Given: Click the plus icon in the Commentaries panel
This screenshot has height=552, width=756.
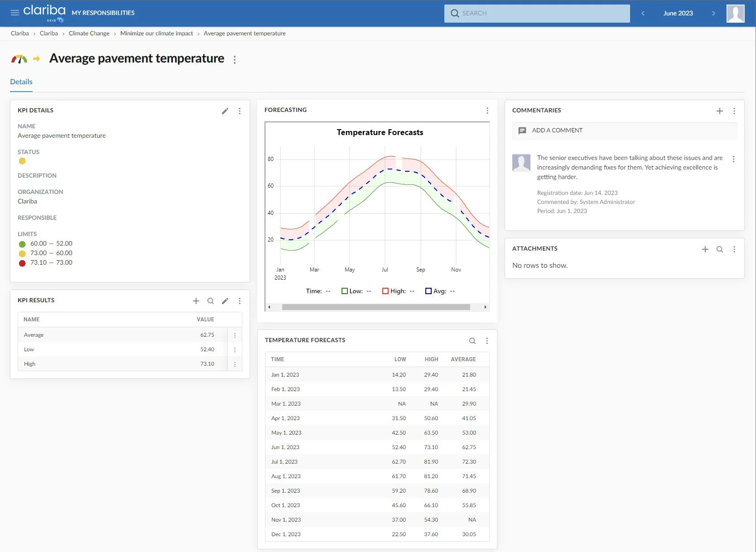Looking at the screenshot, I should tap(720, 111).
